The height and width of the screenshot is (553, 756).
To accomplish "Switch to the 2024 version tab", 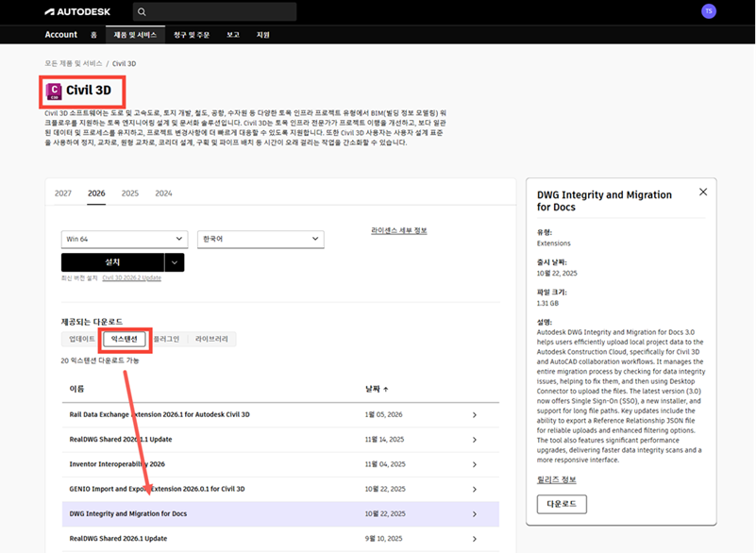I will coord(163,193).
